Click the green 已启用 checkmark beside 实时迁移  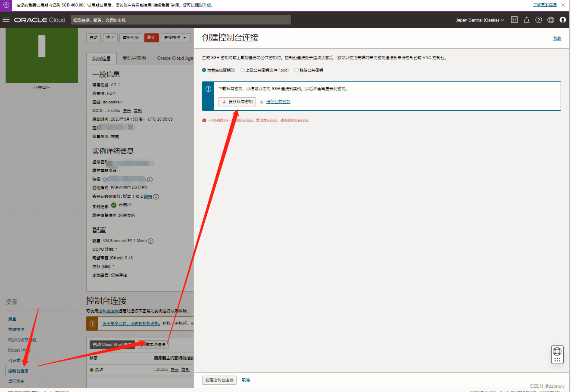click(114, 205)
